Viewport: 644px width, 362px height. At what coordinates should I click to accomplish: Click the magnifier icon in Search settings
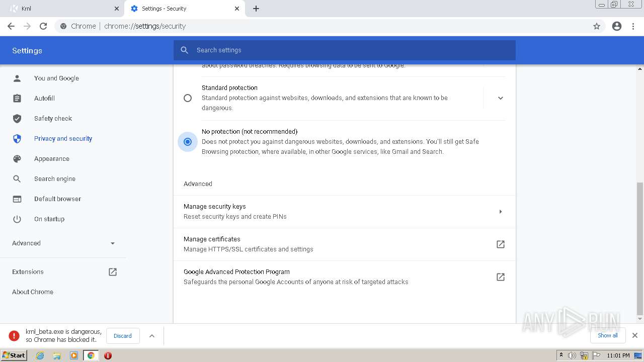(185, 50)
